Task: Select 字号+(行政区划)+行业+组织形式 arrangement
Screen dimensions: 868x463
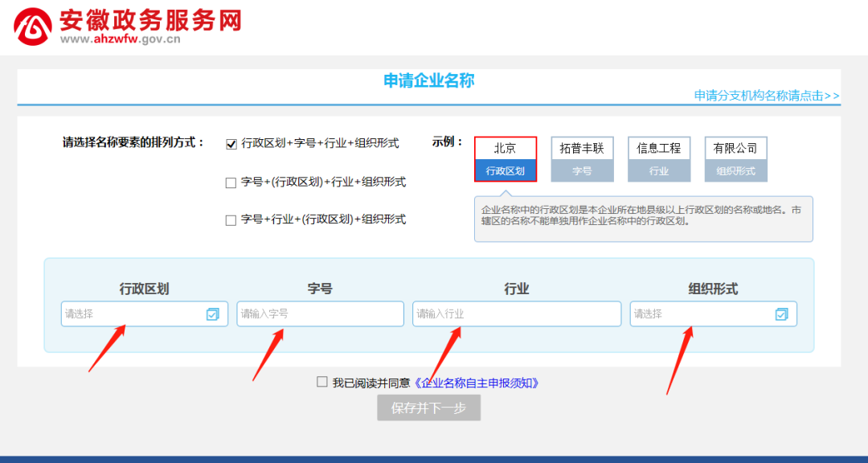Action: click(x=230, y=182)
